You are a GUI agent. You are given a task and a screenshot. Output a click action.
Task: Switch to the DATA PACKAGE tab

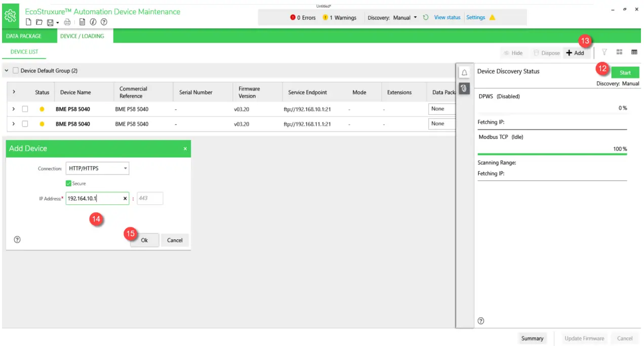pos(24,36)
